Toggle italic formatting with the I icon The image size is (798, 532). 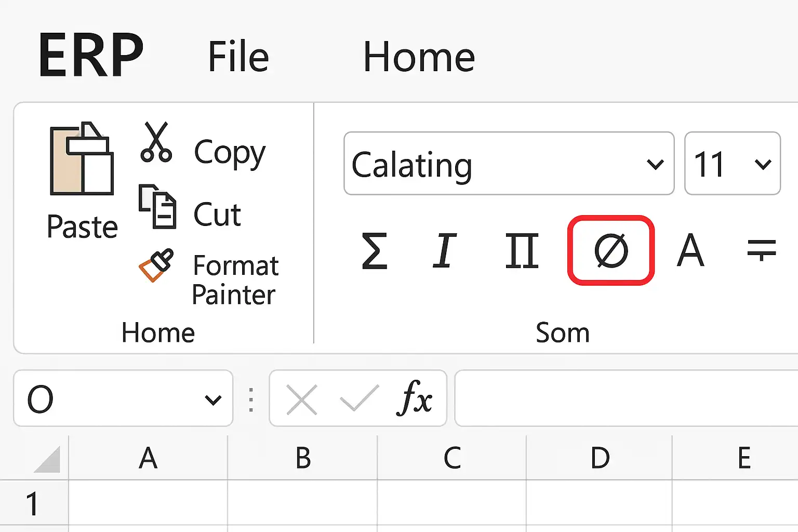[445, 251]
